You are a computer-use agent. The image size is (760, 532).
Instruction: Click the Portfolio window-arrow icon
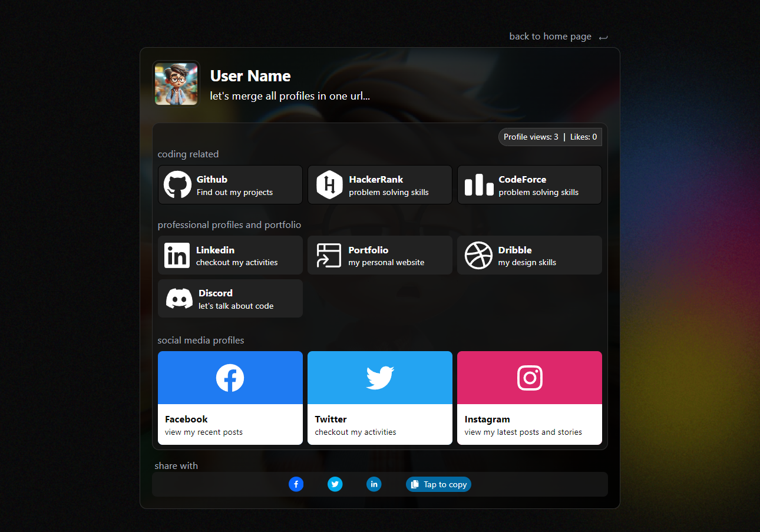pyautogui.click(x=329, y=256)
